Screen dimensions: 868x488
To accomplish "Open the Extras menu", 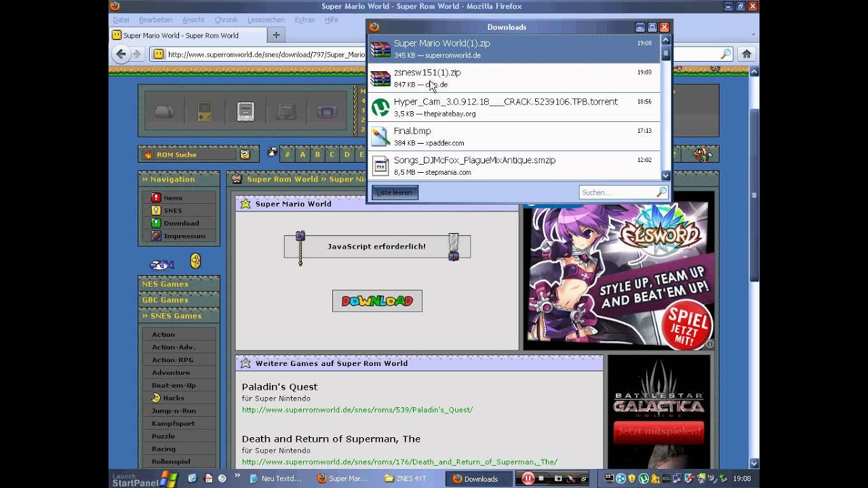I will click(x=304, y=20).
